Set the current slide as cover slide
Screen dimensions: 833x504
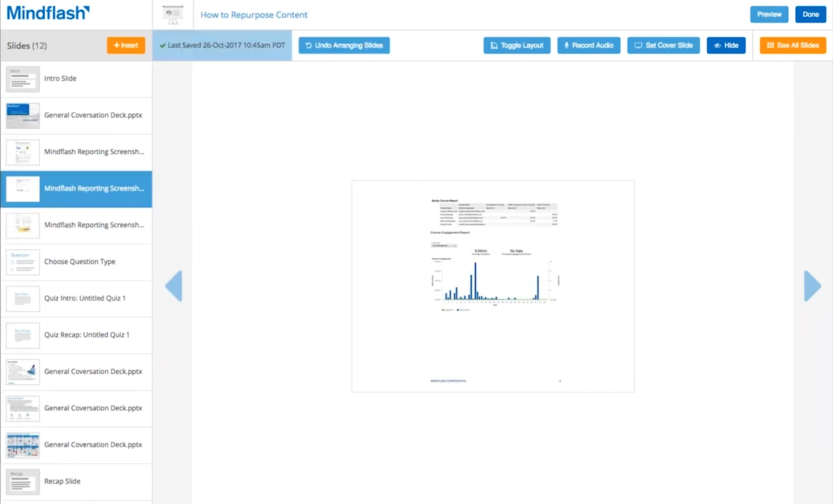tap(663, 45)
